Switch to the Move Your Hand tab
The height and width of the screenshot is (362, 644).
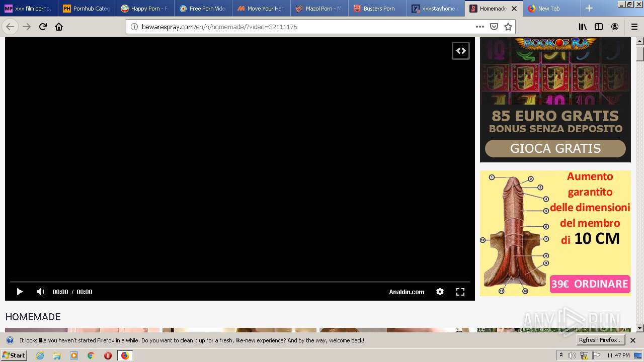(262, 9)
